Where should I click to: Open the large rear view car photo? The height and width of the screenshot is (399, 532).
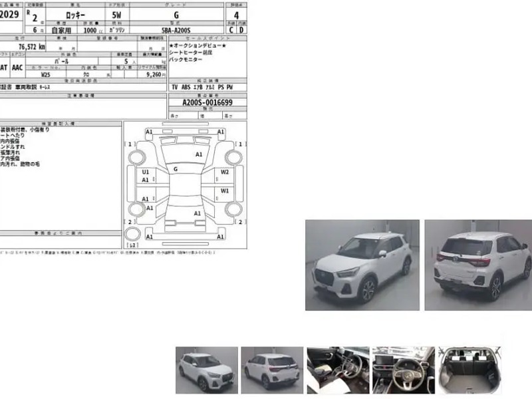pos(477,265)
